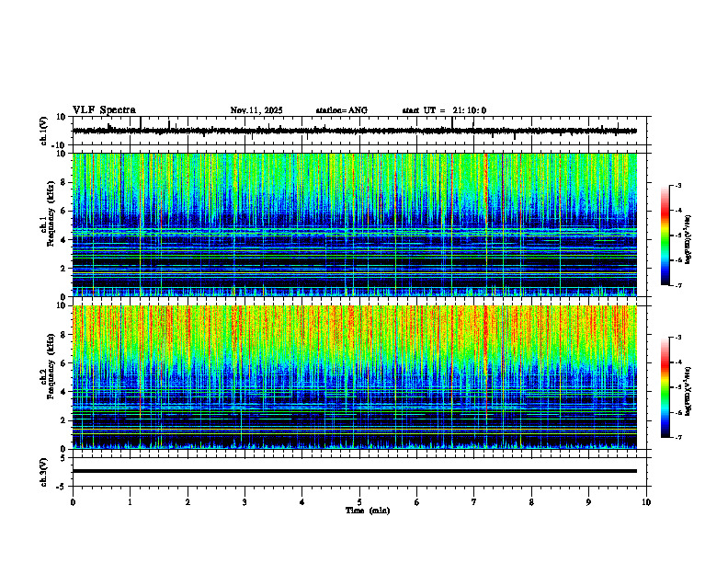Click the ch.1 spectrogram plot area
728x563 pixels.
[x=354, y=224]
